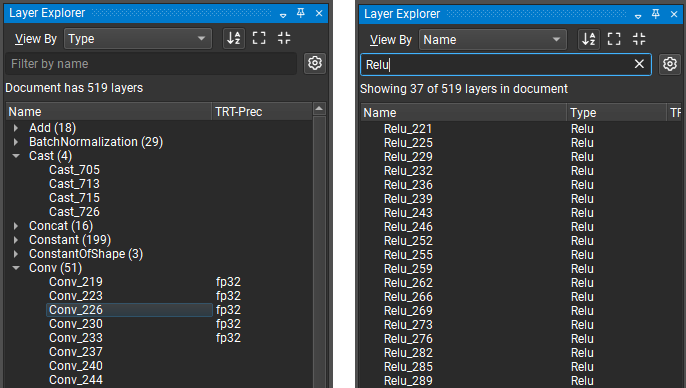Sort layers alphabetically in left Layer Explorer

point(234,38)
